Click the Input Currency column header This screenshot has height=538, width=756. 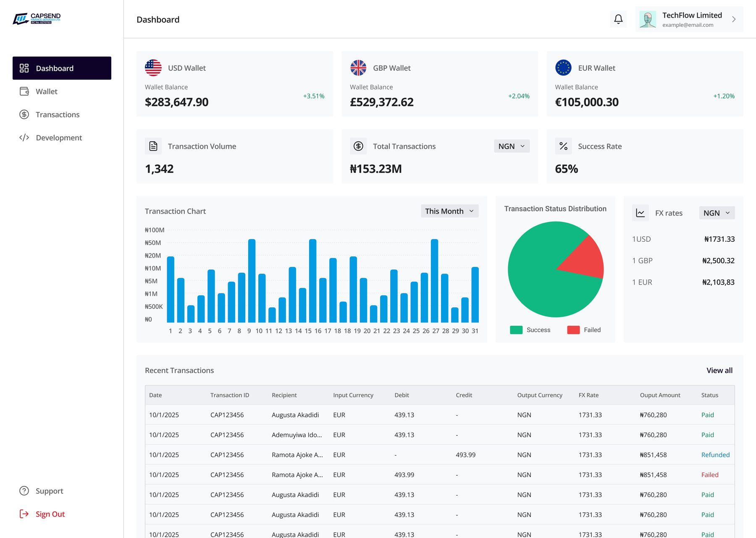click(x=353, y=395)
